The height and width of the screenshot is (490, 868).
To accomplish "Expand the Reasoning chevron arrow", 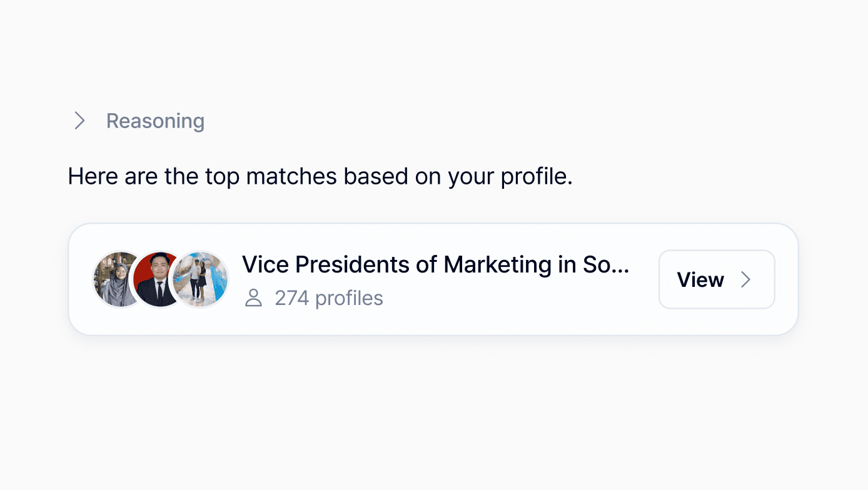I will point(79,121).
